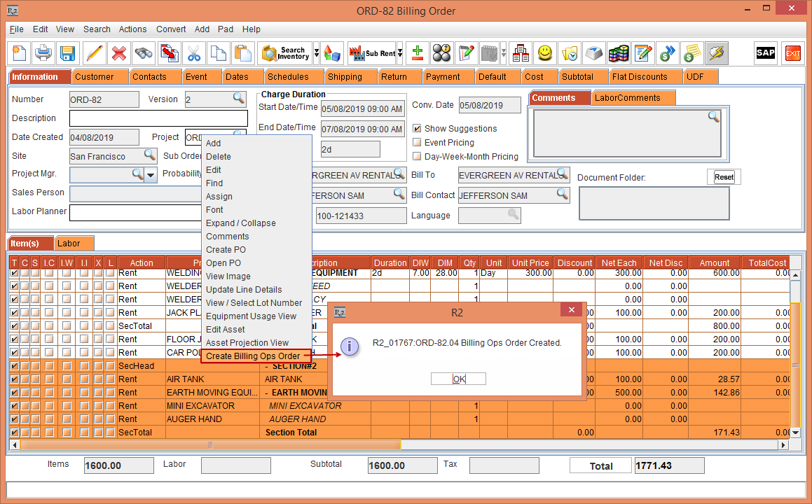The height and width of the screenshot is (504, 812).
Task: Click the Description input field
Action: point(158,118)
